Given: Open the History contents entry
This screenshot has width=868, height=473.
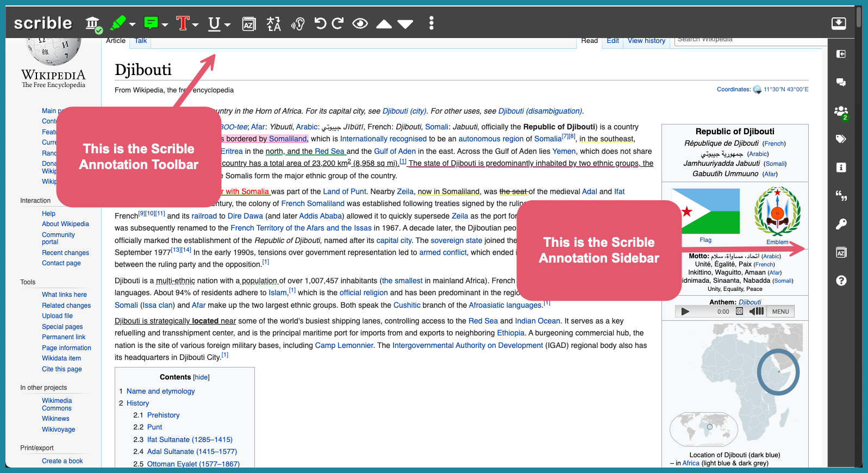Looking at the screenshot, I should click(138, 403).
